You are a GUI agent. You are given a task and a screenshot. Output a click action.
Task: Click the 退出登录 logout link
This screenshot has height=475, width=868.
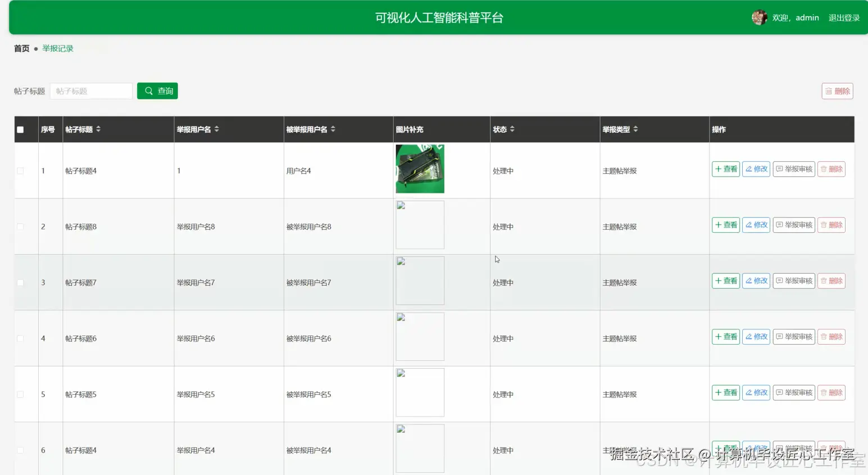click(843, 17)
